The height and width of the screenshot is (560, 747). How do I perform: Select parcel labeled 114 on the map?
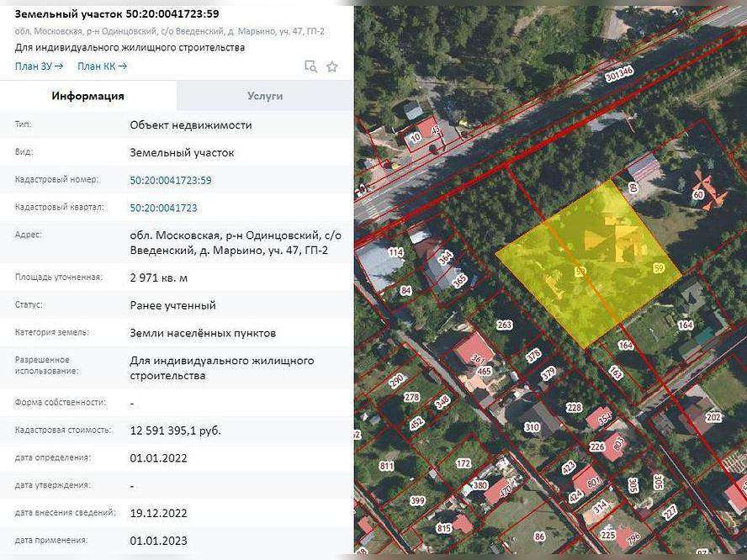point(396,252)
